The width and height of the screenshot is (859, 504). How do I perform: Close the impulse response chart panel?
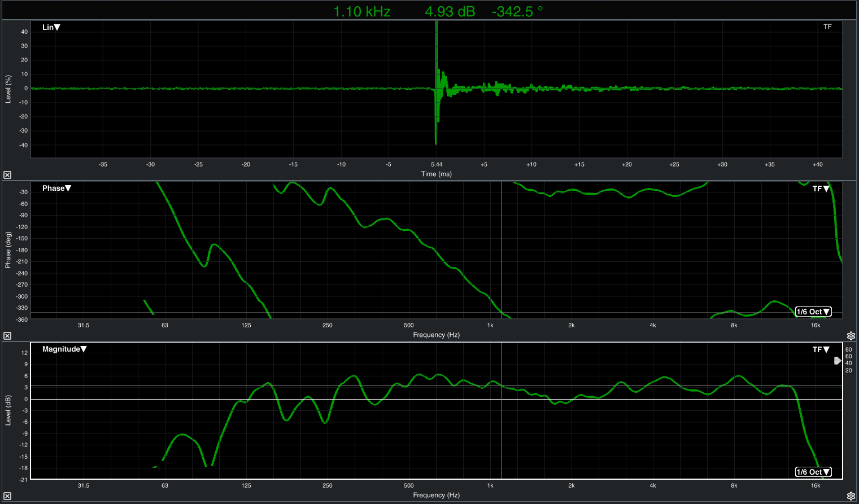(7, 175)
